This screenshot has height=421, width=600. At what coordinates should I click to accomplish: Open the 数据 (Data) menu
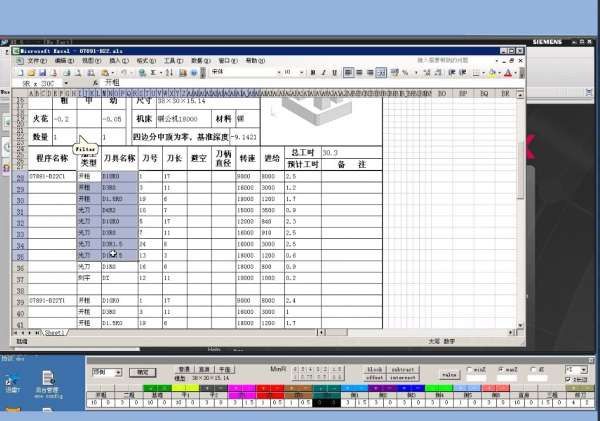pyautogui.click(x=201, y=60)
